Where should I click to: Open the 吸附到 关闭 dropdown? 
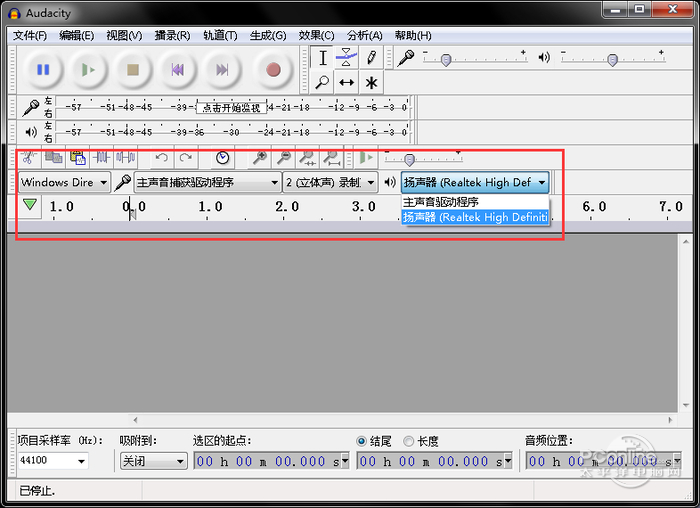point(153,461)
